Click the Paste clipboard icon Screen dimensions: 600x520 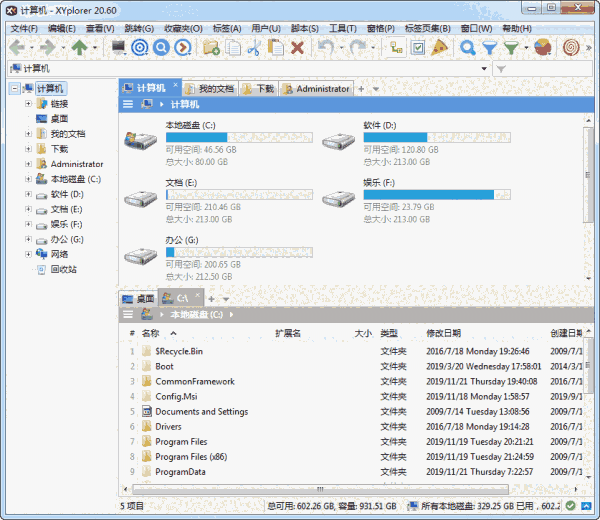[276, 47]
